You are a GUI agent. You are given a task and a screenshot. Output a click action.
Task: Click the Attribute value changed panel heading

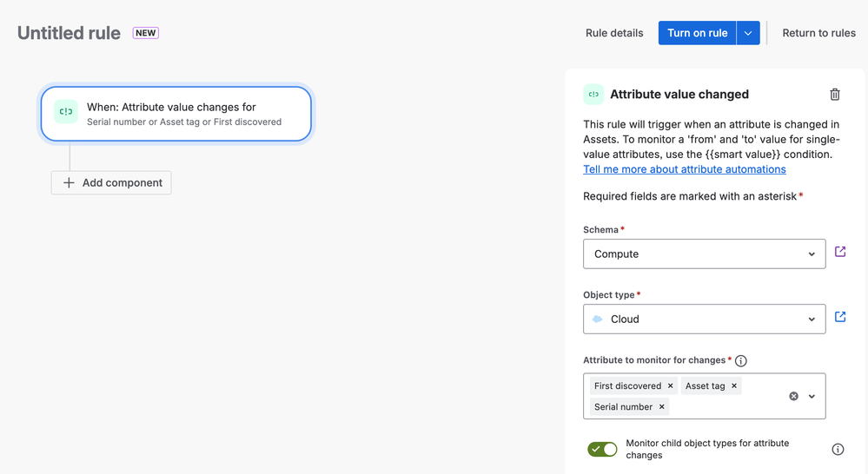click(x=679, y=94)
